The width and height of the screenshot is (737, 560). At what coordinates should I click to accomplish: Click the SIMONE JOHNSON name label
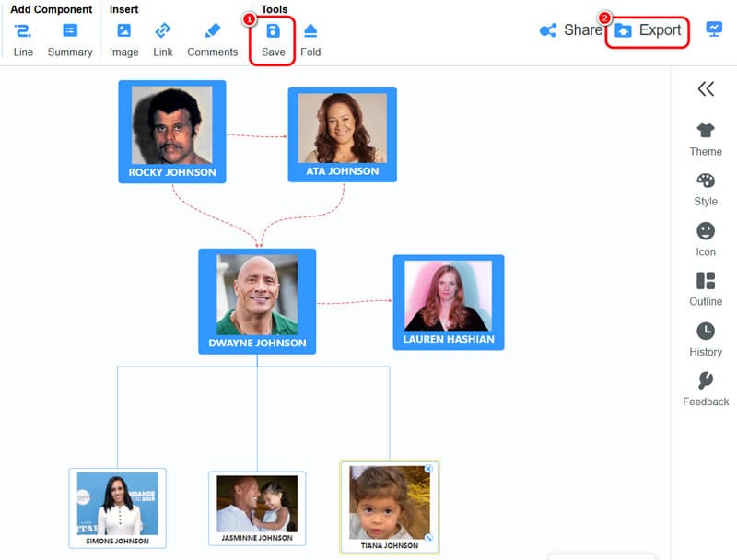coord(118,542)
